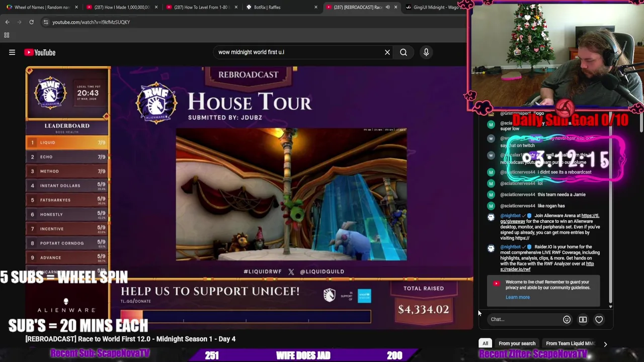The image size is (644, 362).
Task: Show more chips with right chevron
Action: click(605, 344)
